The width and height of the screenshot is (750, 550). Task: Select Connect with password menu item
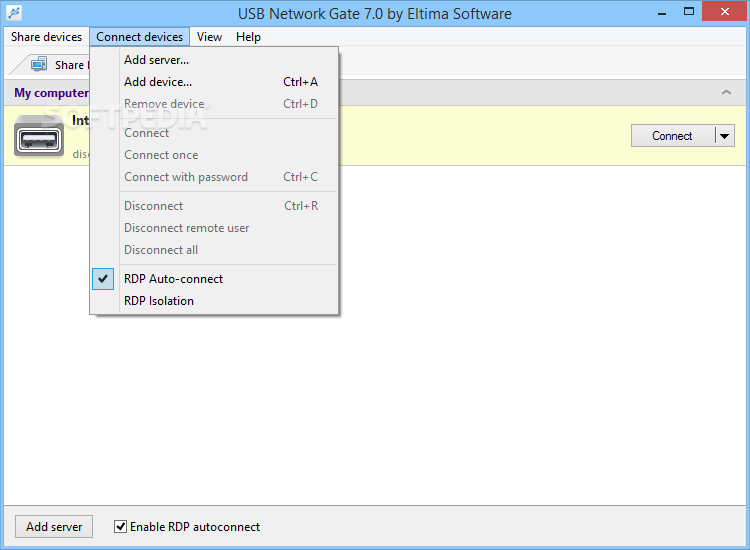(214, 177)
